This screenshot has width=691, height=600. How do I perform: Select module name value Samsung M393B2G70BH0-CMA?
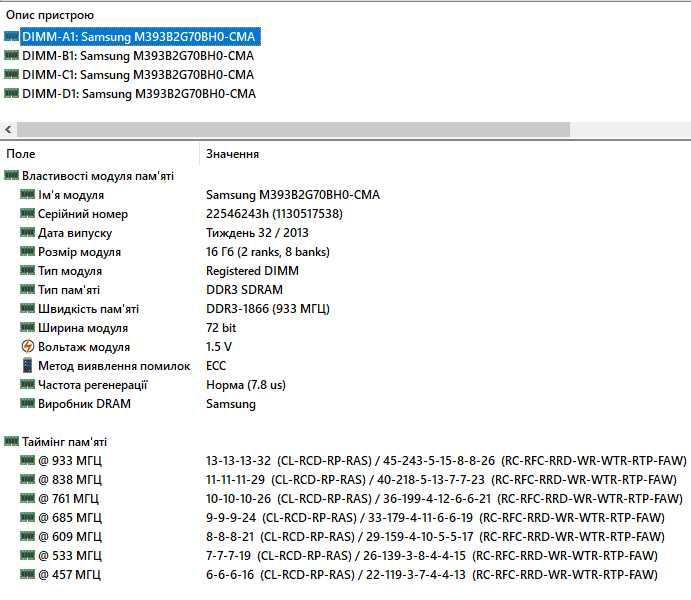click(x=293, y=195)
